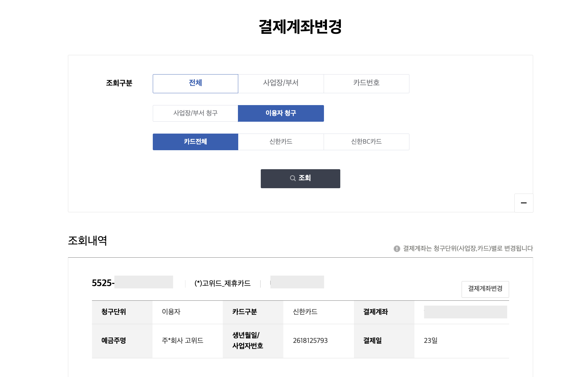
Task: Switch to 카드번호 inquiry tab
Action: 366,83
